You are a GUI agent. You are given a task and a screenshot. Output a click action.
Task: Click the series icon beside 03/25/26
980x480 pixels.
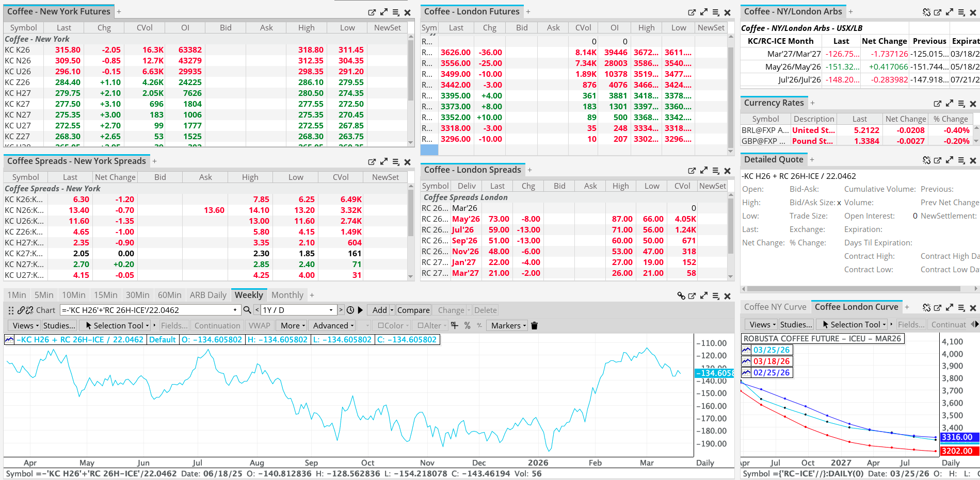pyautogui.click(x=746, y=350)
